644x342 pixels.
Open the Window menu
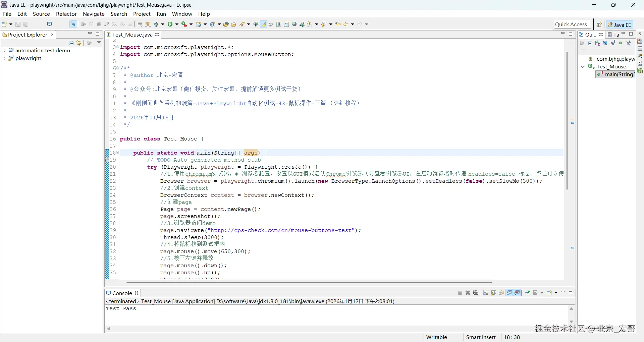(x=182, y=14)
